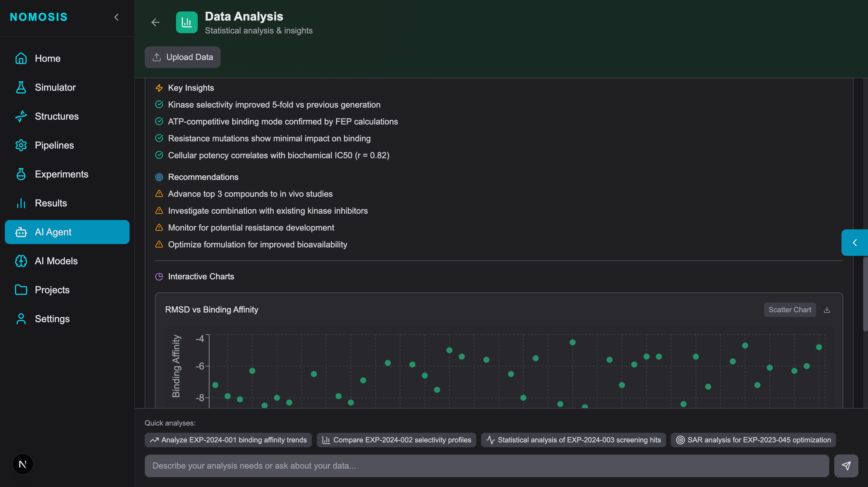Image resolution: width=868 pixels, height=487 pixels.
Task: Click the Data Analysis chart icon in header
Action: (x=187, y=22)
